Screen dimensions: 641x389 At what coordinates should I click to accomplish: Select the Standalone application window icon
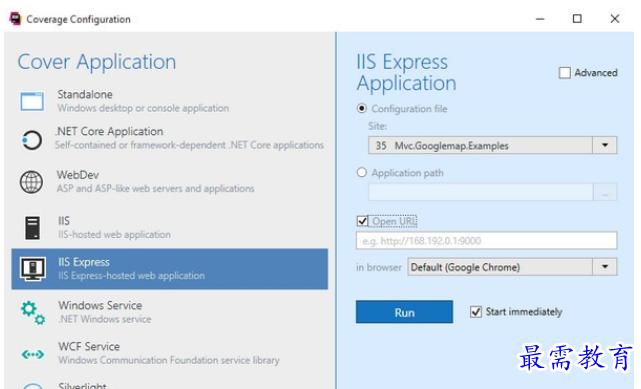point(32,101)
